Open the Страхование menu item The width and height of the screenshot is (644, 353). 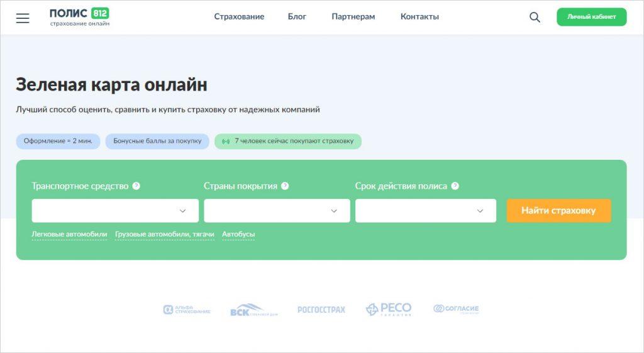pyautogui.click(x=239, y=17)
